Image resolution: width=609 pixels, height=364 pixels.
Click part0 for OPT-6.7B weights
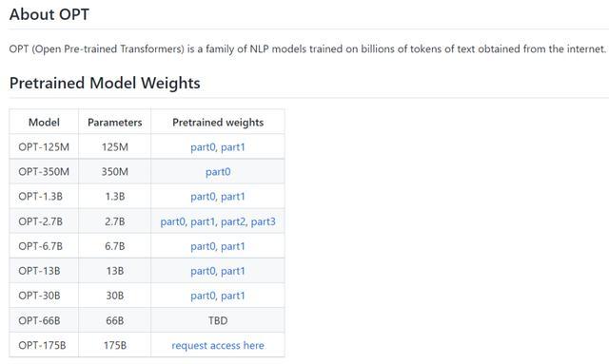(203, 246)
